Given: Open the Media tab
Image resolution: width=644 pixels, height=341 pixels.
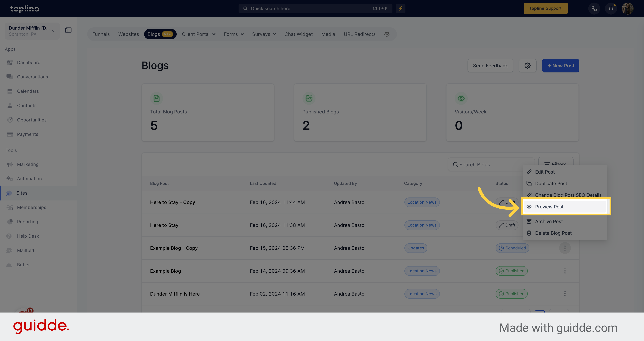Looking at the screenshot, I should [x=328, y=34].
